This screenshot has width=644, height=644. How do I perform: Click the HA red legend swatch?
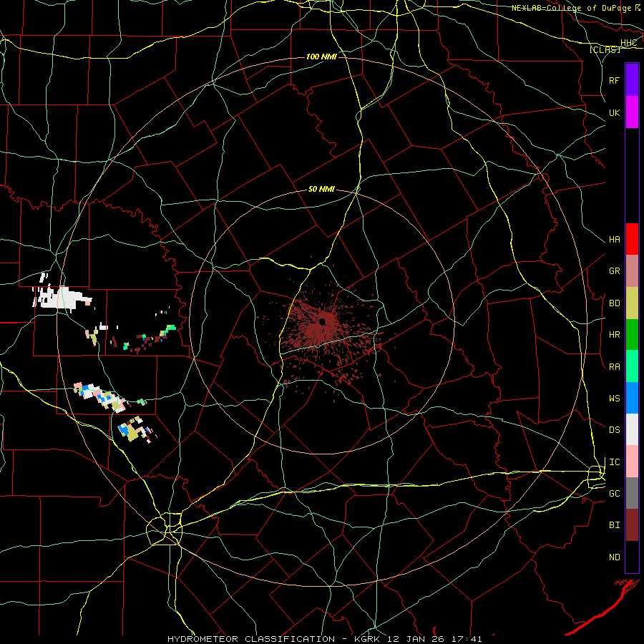[x=632, y=239]
